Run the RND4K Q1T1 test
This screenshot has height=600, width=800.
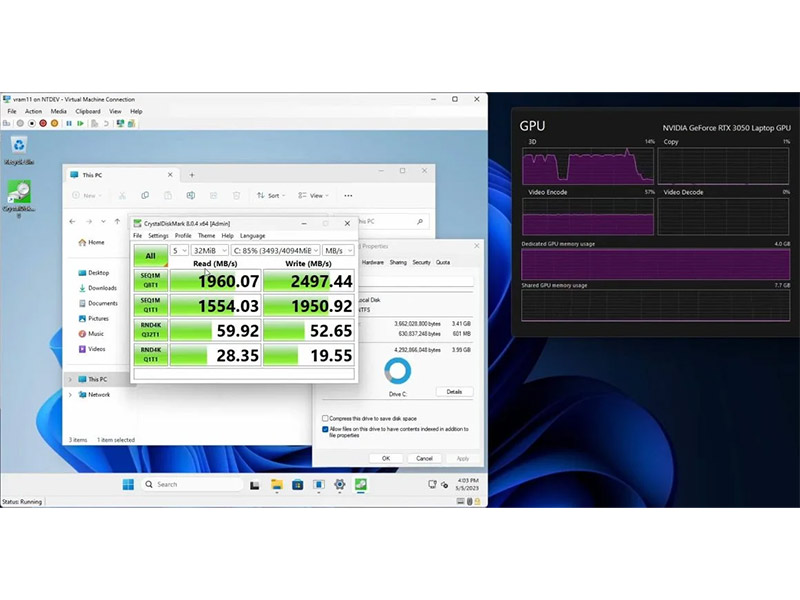tap(151, 355)
